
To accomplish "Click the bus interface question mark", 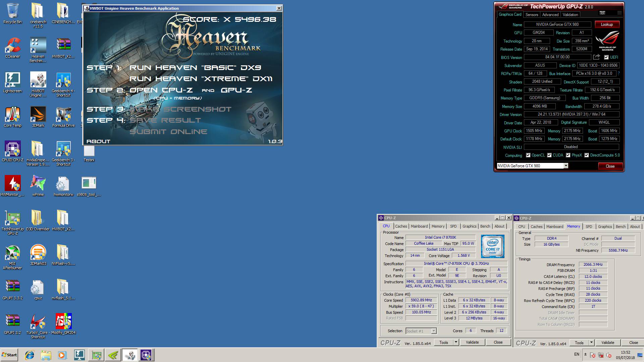I will click(x=619, y=73).
